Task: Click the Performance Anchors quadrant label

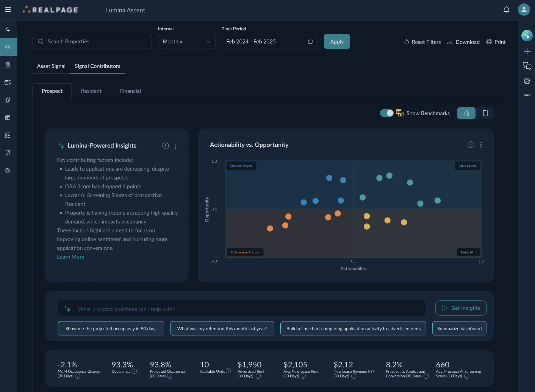Action: (x=245, y=252)
